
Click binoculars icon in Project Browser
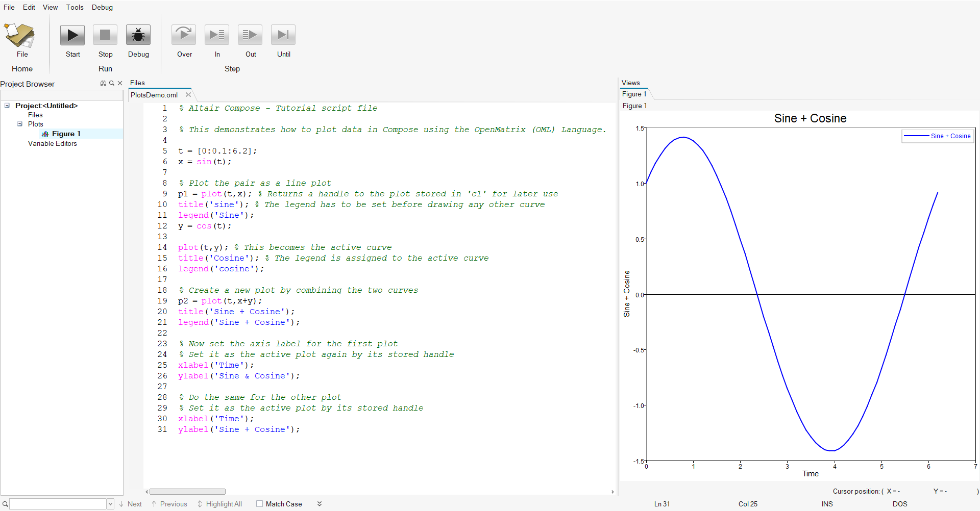(x=104, y=83)
